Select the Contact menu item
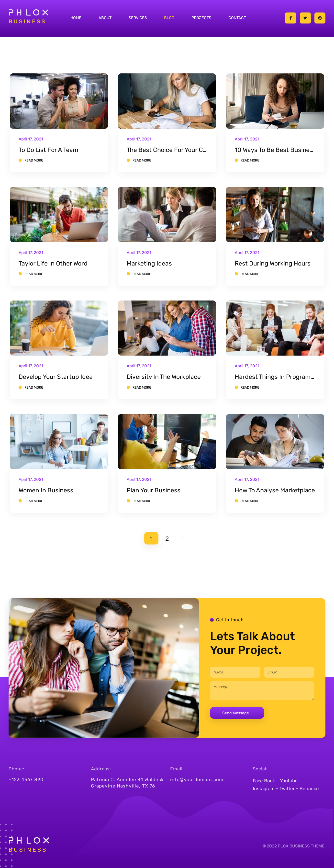This screenshot has width=334, height=868. tap(237, 18)
